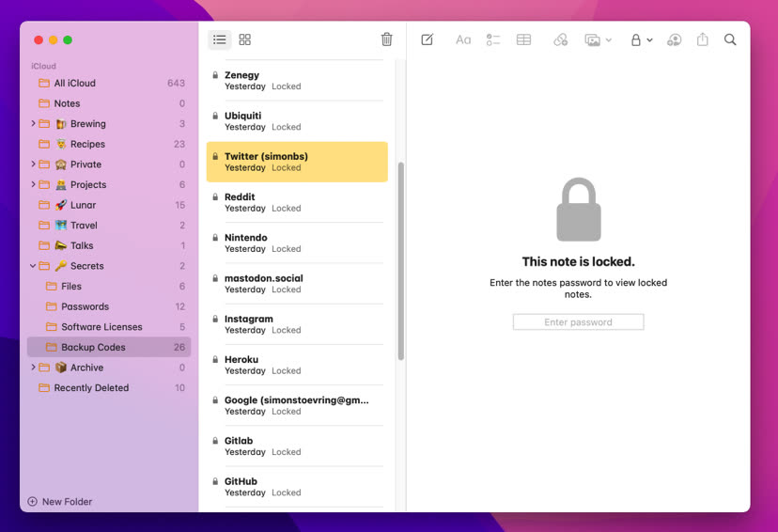Insert a checklist using toolbar icon

(x=493, y=39)
